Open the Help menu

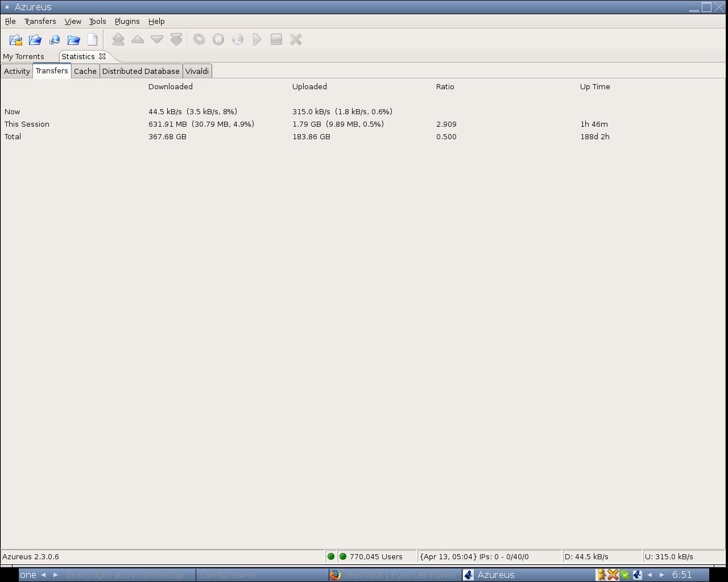pos(156,21)
